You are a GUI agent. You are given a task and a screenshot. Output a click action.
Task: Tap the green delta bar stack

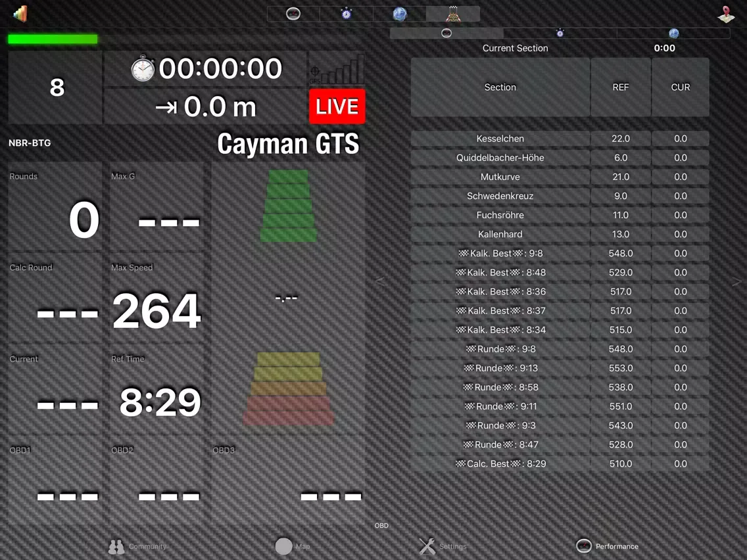pos(288,206)
